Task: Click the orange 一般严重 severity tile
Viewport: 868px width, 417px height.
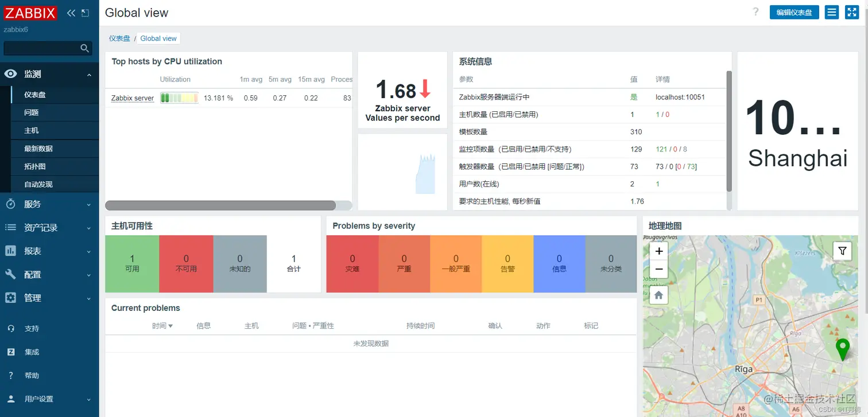Action: pos(456,264)
